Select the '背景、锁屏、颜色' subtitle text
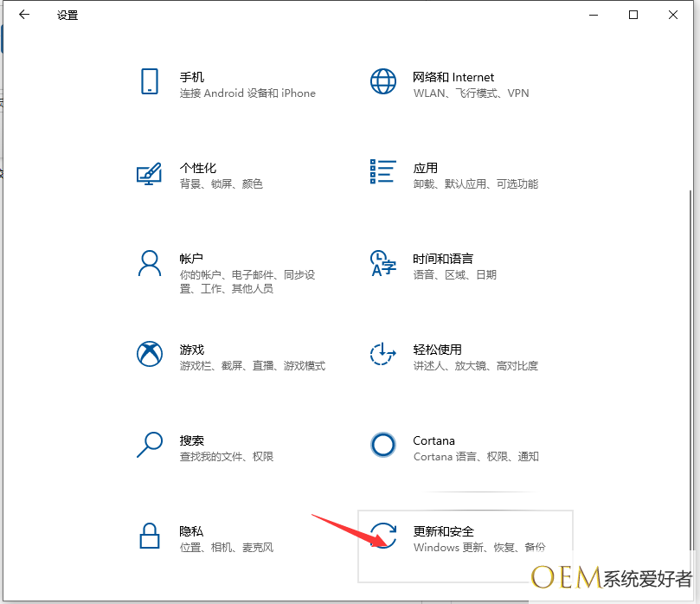 pos(221,184)
